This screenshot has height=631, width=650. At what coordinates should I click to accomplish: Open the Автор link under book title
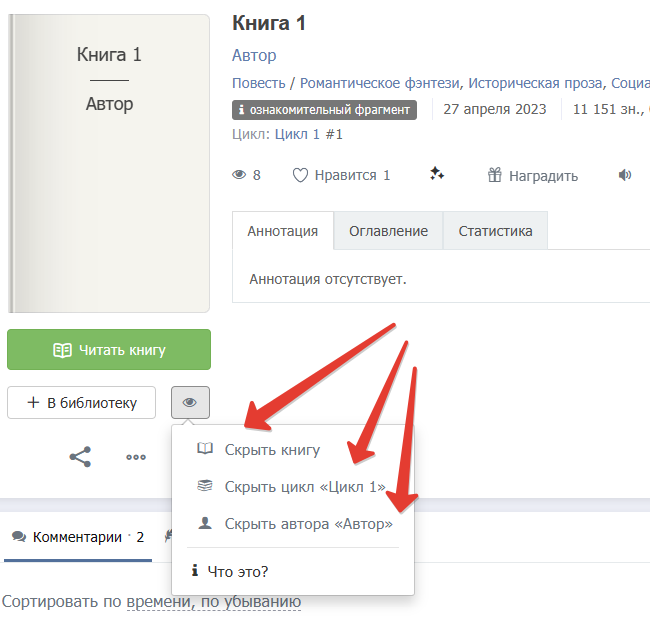click(x=254, y=55)
